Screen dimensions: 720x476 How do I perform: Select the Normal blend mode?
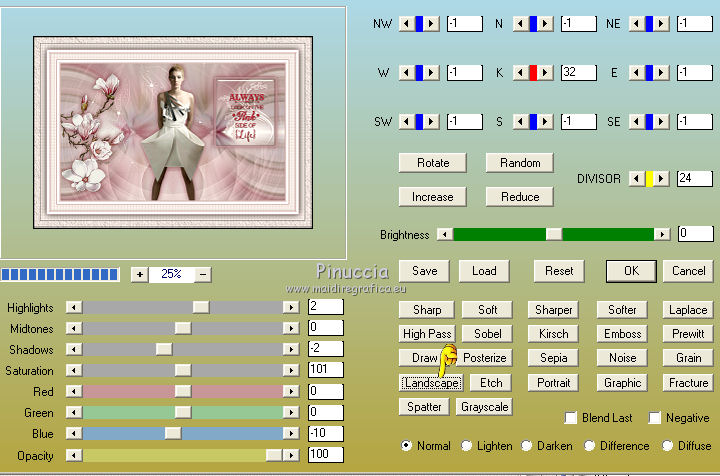pyautogui.click(x=406, y=445)
